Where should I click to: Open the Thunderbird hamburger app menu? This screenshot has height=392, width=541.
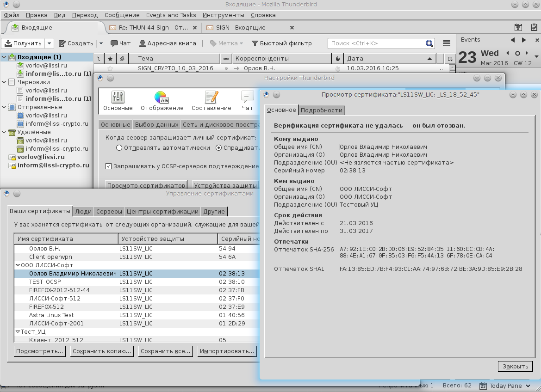[x=447, y=43]
